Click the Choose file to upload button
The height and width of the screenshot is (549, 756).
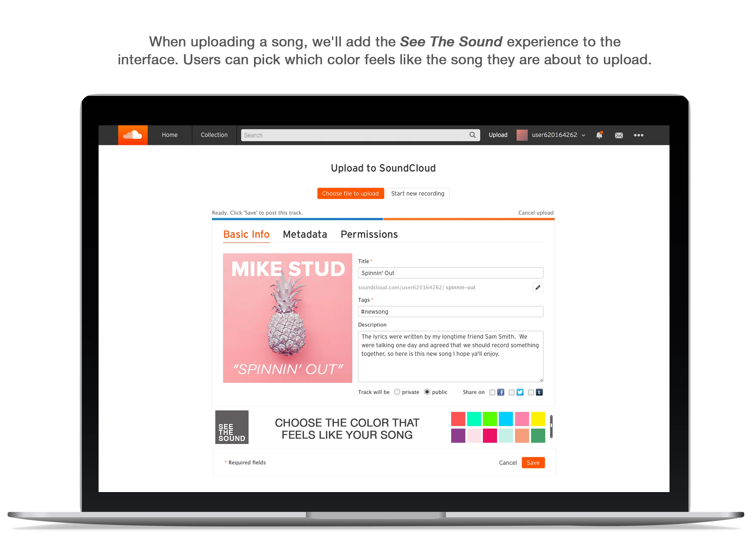(350, 193)
